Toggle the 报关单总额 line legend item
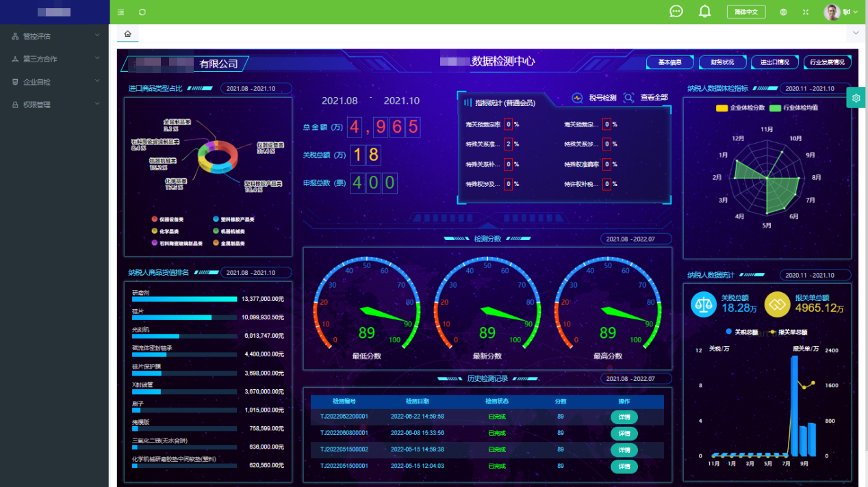 pos(788,332)
